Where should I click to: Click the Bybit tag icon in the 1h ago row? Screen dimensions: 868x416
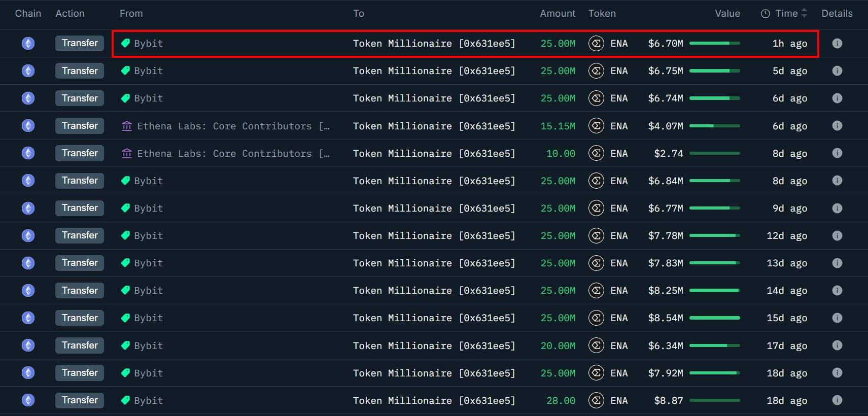pos(125,44)
